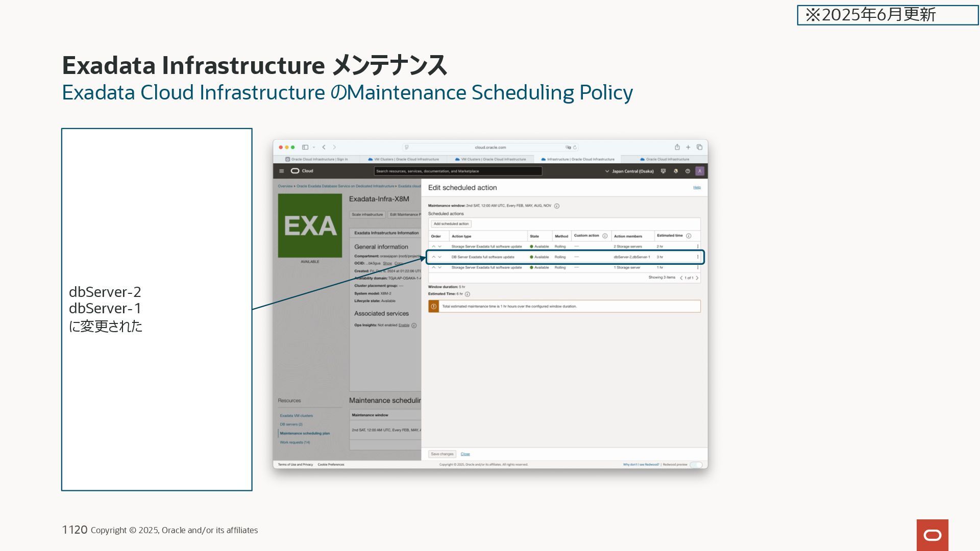Click the Safari share icon

[677, 147]
